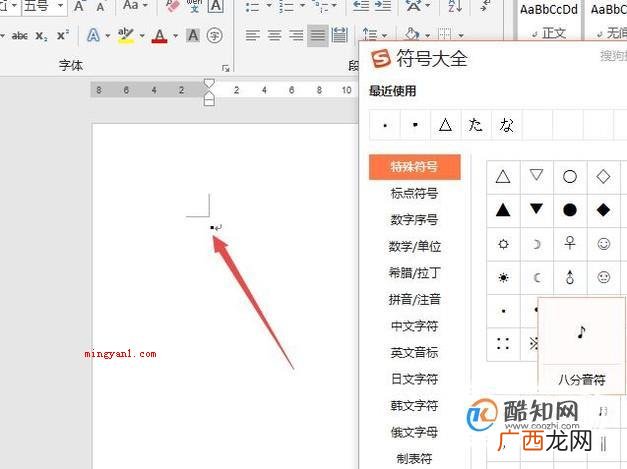The image size is (627, 469).
Task: Open 数字序号 category
Action: click(x=414, y=220)
